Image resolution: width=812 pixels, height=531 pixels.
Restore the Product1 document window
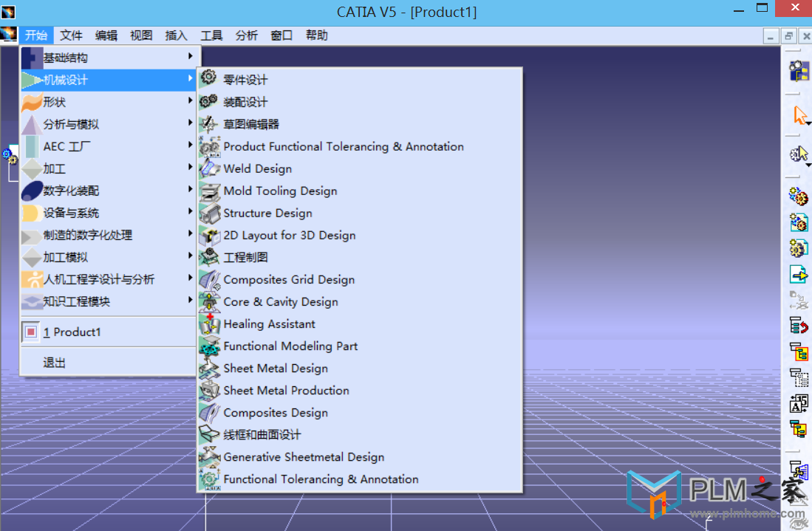(788, 36)
